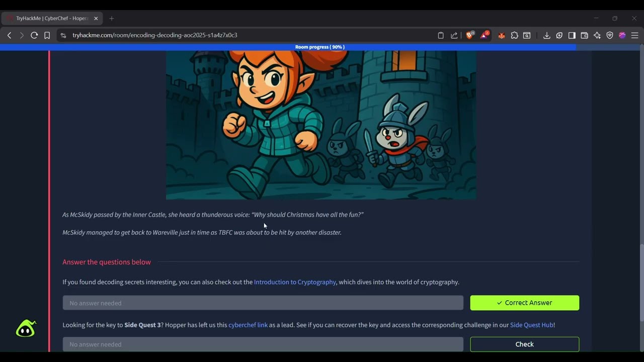Click the Room progress bar
Viewport: 644px width, 362px height.
320,47
